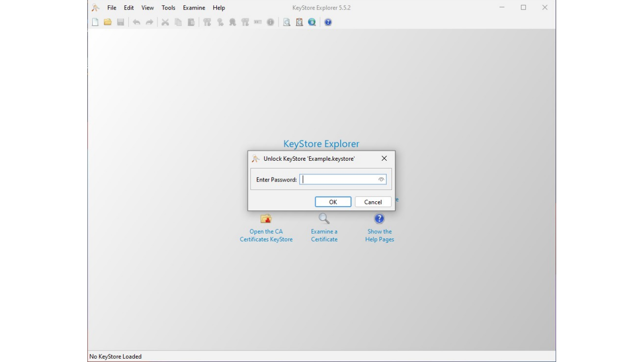Screen dimensions: 644x362
Task: Close the Unlock KeyStore dialog with X
Action: [384, 158]
